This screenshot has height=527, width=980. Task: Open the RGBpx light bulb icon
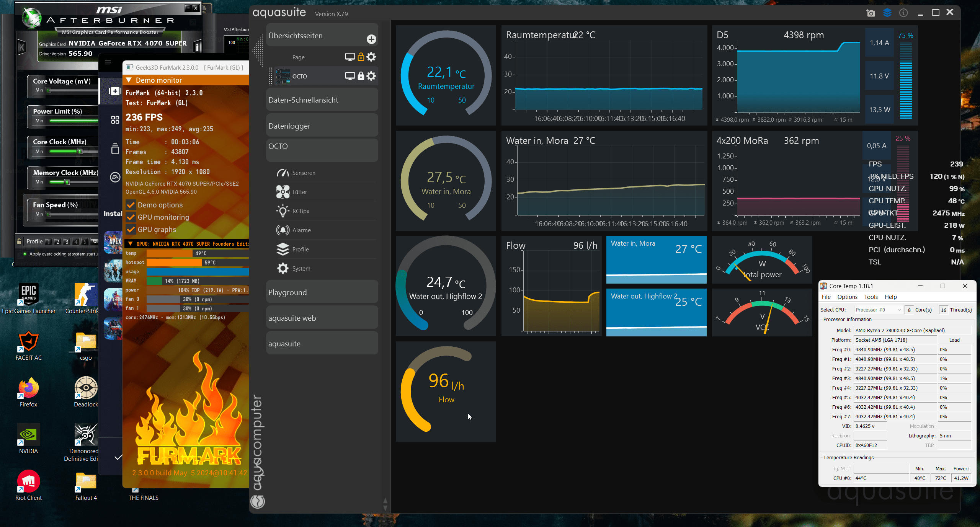point(283,211)
